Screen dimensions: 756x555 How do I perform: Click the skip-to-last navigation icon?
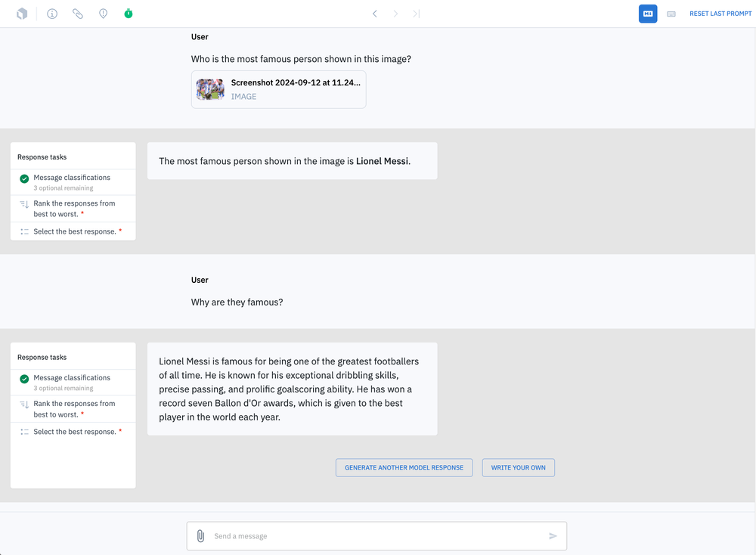click(415, 13)
